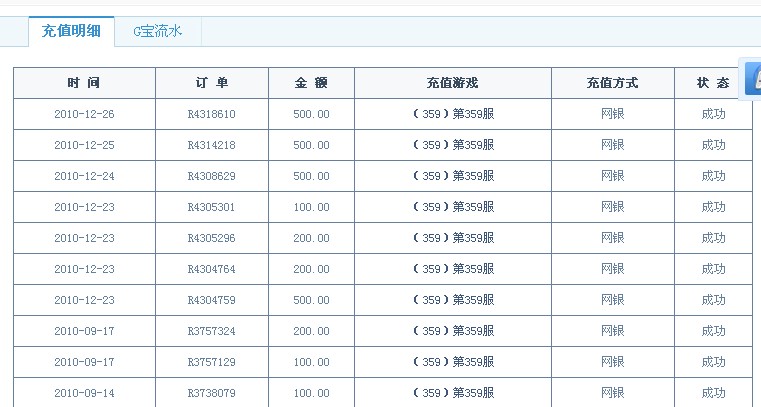This screenshot has height=407, width=761.
Task: Click the 时间 column header
Action: tap(84, 83)
